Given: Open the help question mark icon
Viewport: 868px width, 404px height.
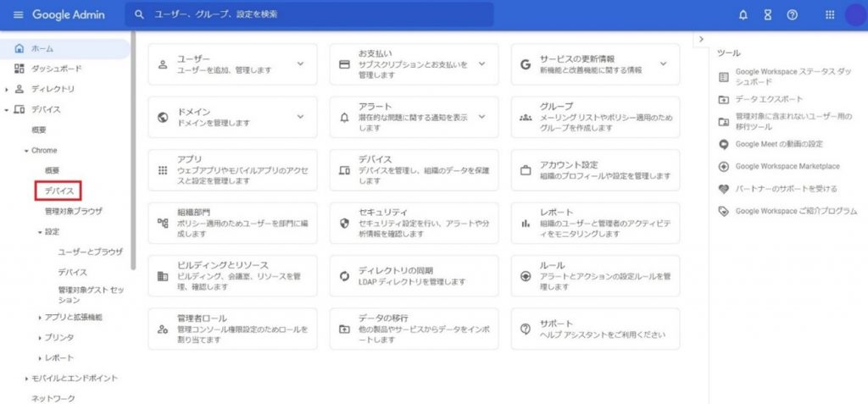Looking at the screenshot, I should coord(792,15).
